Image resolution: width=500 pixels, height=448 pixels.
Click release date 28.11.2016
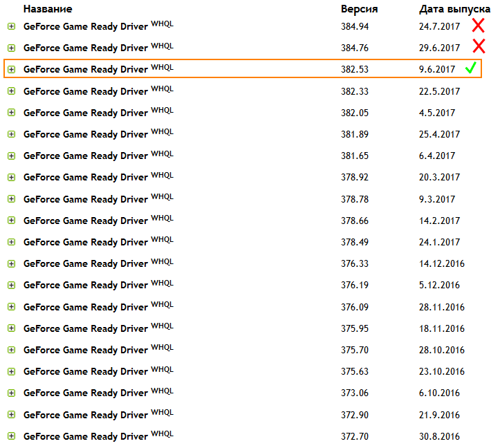pyautogui.click(x=442, y=308)
